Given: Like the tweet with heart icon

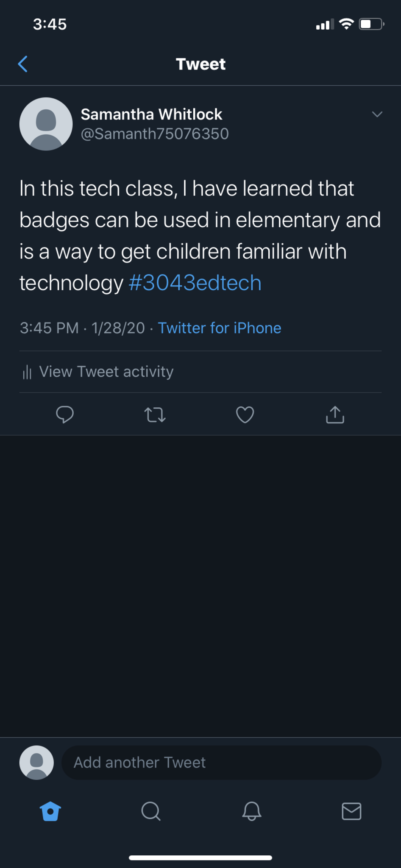Looking at the screenshot, I should 245,415.
